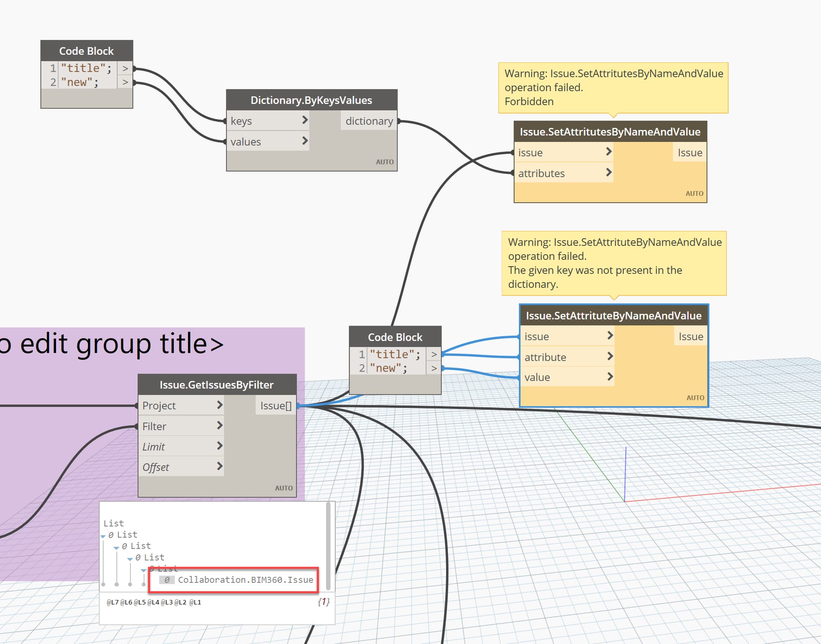Select @L4 list level label in preview

[x=153, y=603]
